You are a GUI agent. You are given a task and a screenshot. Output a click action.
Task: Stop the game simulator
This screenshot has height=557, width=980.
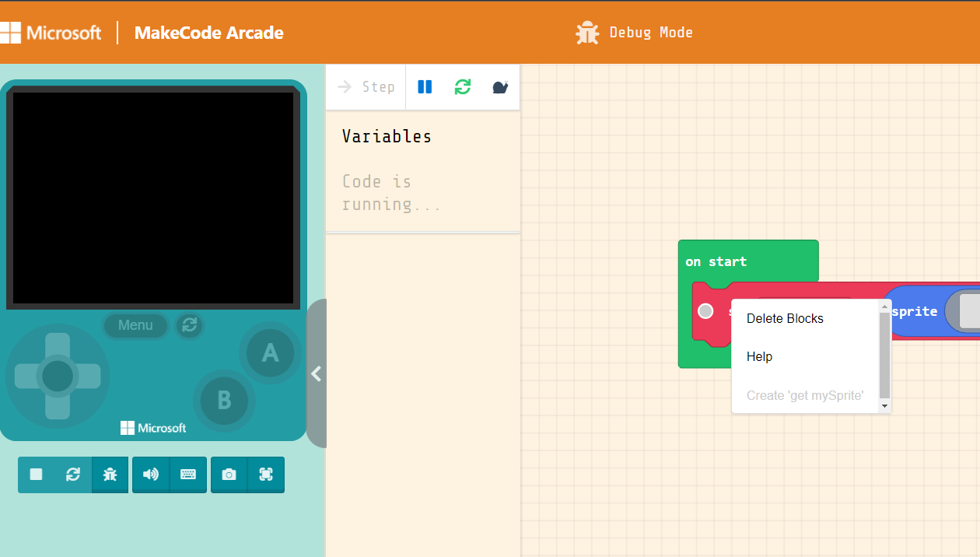(35, 474)
